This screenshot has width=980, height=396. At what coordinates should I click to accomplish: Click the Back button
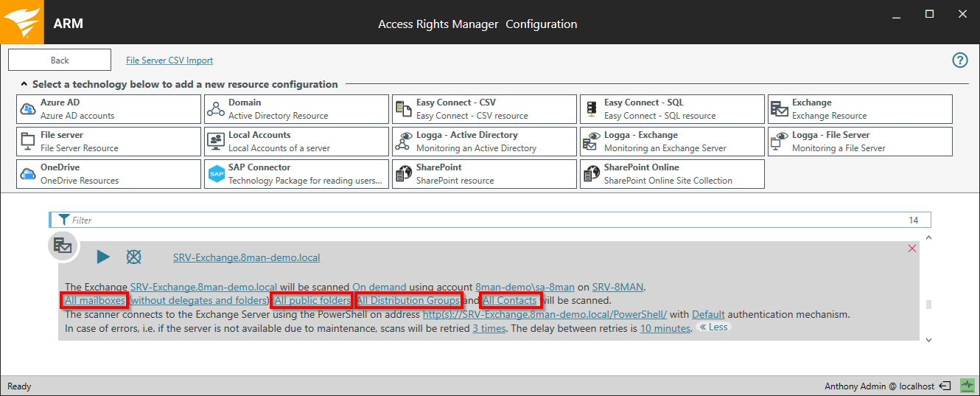coord(60,60)
